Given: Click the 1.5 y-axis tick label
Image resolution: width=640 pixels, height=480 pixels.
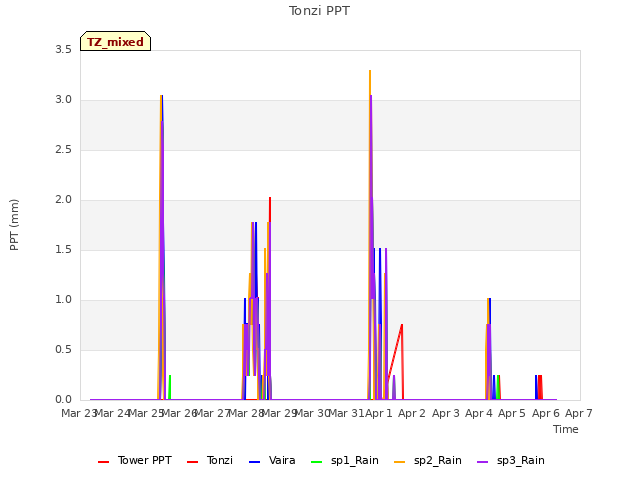Looking at the screenshot, I should pos(63,249).
